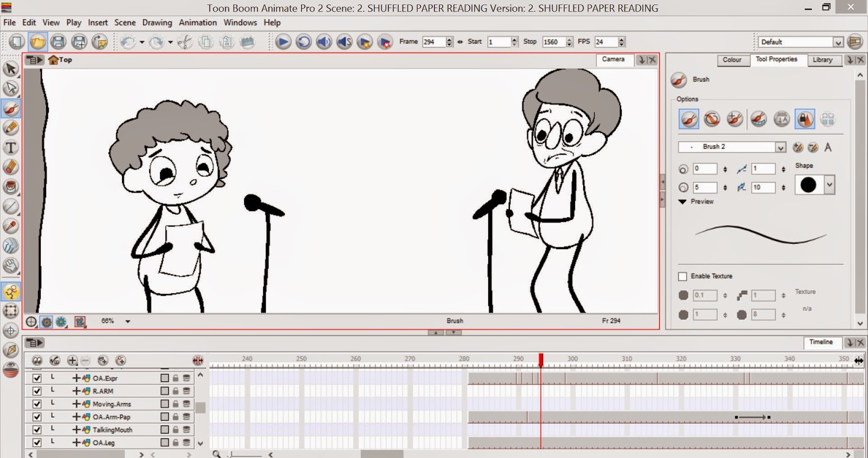The width and height of the screenshot is (868, 458).
Task: Open the Drawing menu
Action: tap(157, 22)
